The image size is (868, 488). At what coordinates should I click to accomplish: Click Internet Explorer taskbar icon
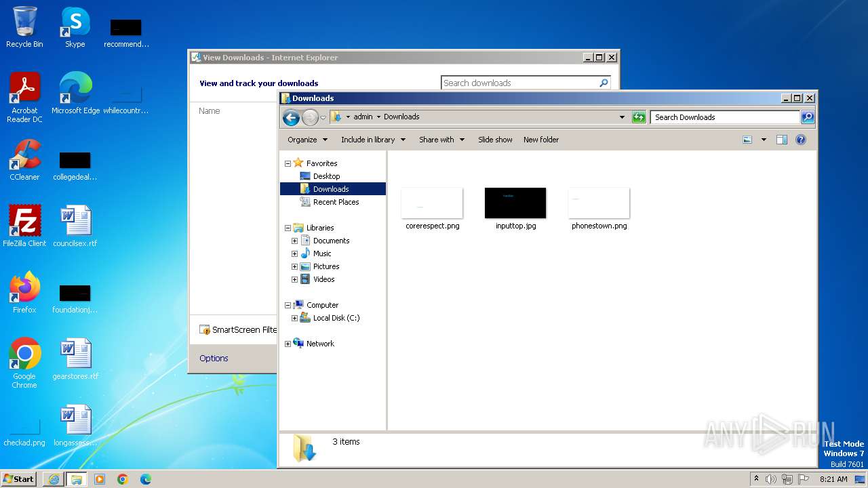54,479
